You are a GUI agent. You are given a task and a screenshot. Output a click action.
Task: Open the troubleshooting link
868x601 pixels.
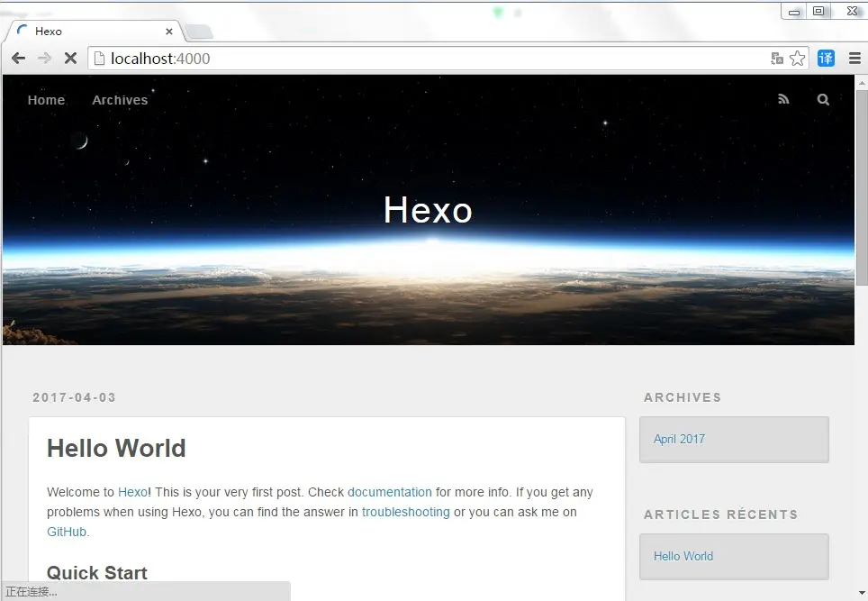(x=406, y=512)
